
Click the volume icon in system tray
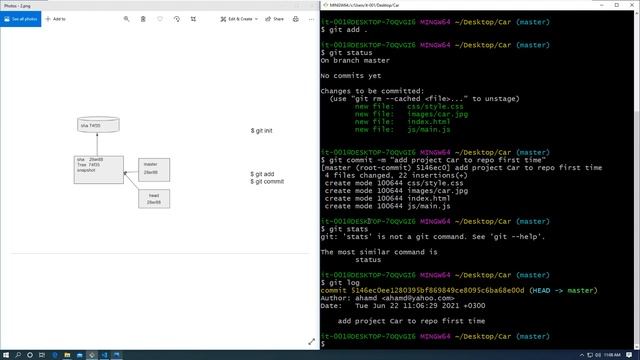[x=598, y=355]
